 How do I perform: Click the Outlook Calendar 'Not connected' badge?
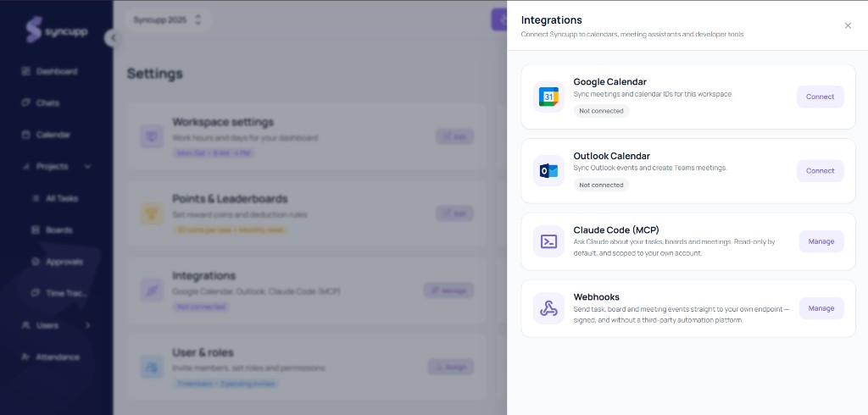(x=601, y=185)
